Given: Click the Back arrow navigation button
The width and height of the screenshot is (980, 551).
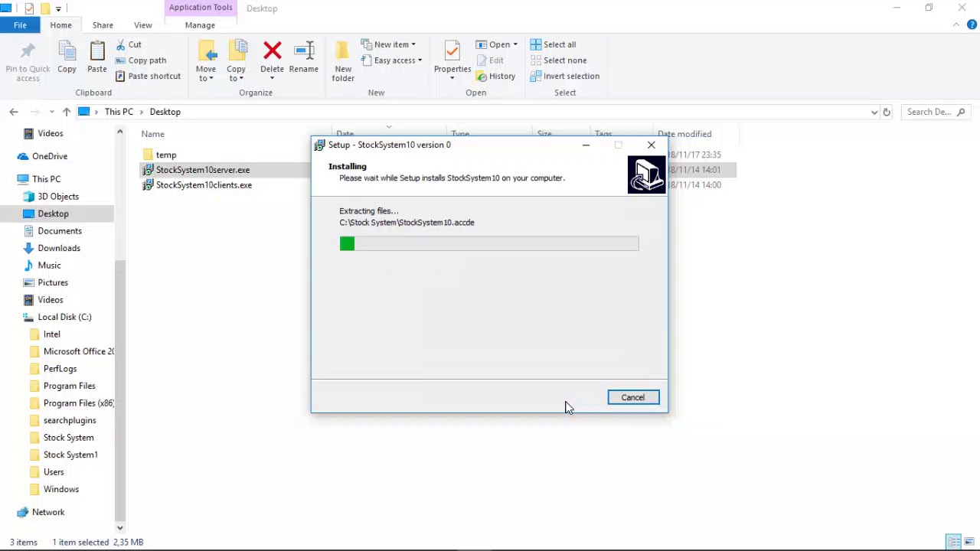Looking at the screenshot, I should point(14,112).
